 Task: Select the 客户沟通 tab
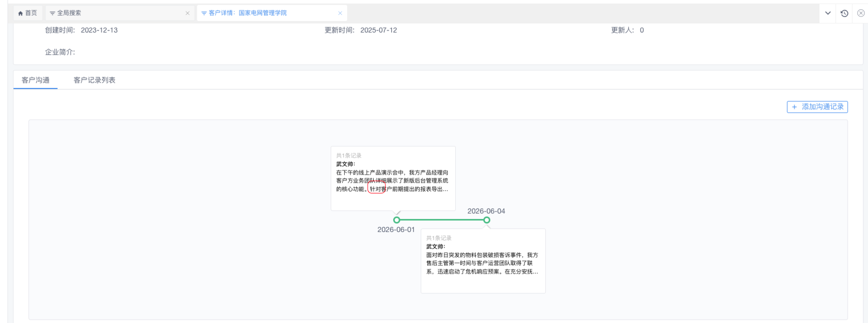[36, 80]
